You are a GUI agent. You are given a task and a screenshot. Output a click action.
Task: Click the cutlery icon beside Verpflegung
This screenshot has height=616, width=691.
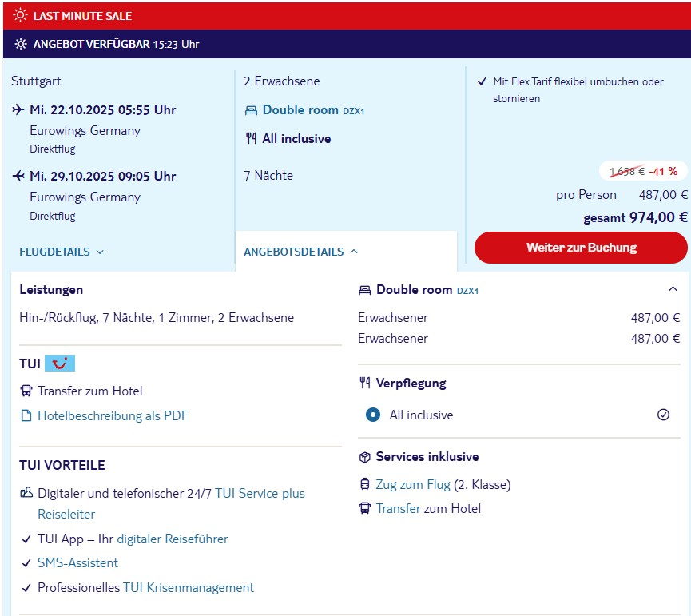365,383
